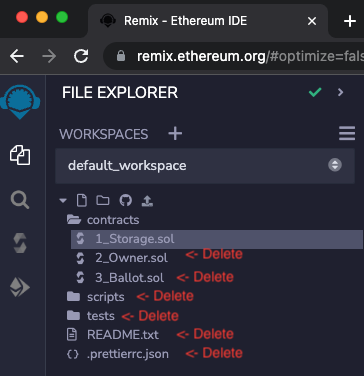Go back with browser back arrow
The width and height of the screenshot is (364, 376).
pyautogui.click(x=17, y=56)
